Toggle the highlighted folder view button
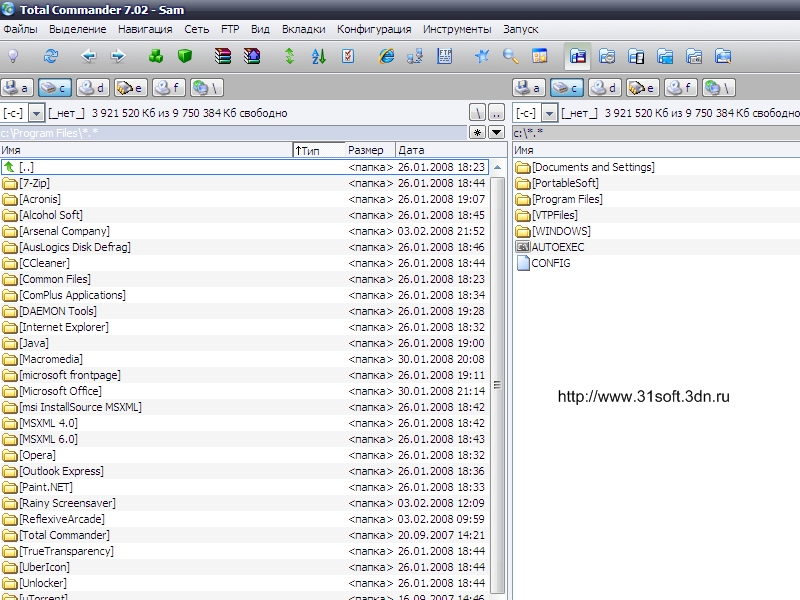Viewport: 800px width, 600px height. coord(578,56)
